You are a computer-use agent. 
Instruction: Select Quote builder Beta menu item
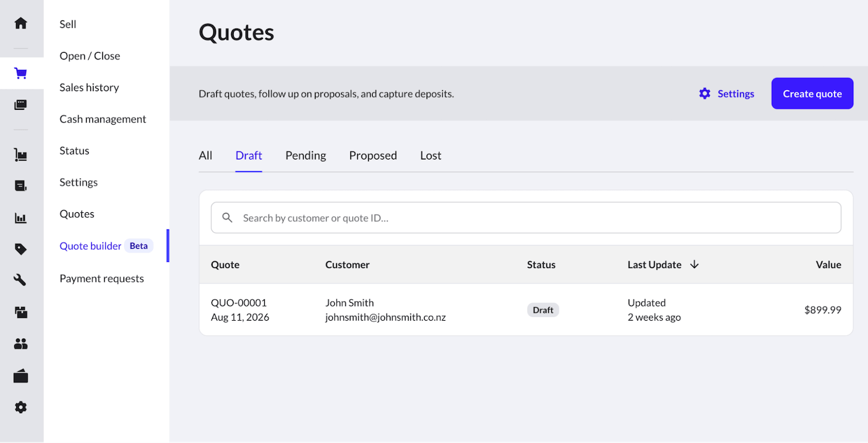tap(106, 246)
